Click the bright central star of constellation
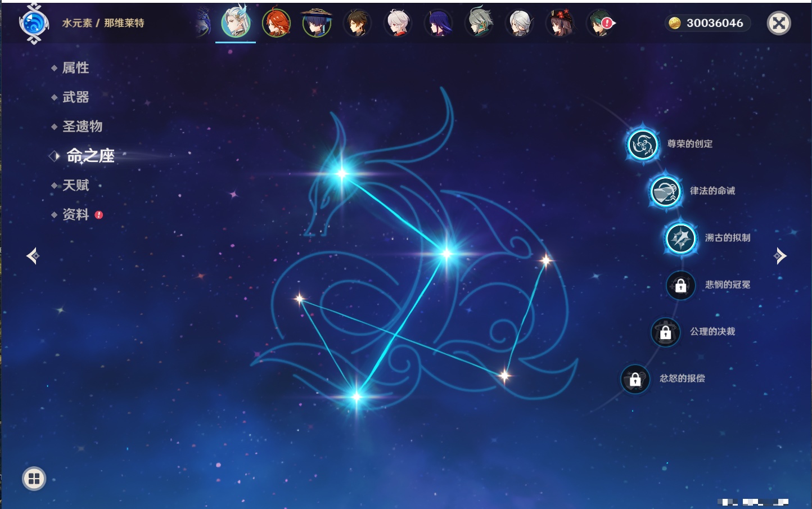Viewport: 812px width, 509px height. (x=446, y=254)
